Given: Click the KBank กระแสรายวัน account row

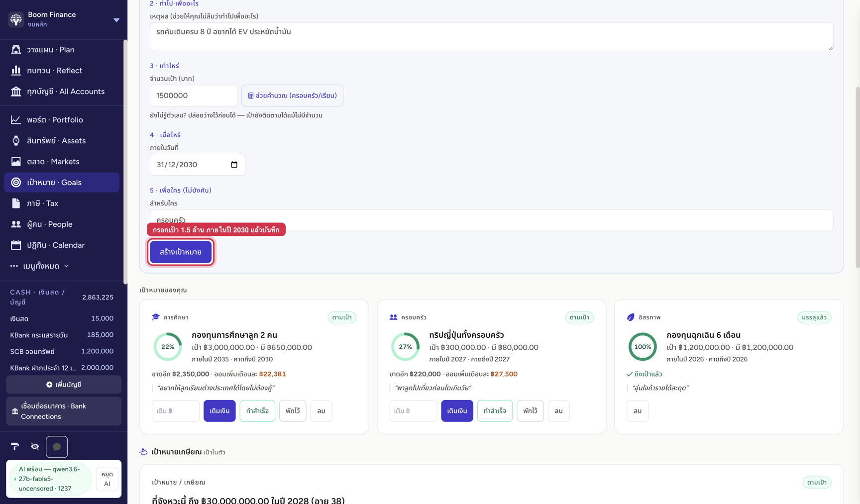Looking at the screenshot, I should coord(62,335).
